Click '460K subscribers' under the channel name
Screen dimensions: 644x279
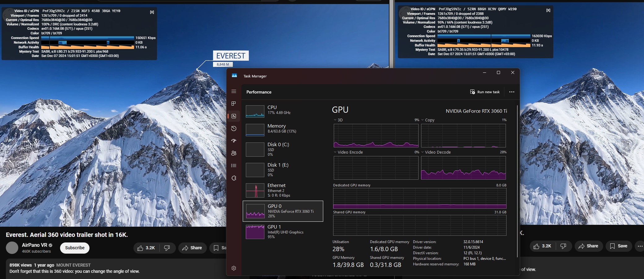tap(36, 251)
